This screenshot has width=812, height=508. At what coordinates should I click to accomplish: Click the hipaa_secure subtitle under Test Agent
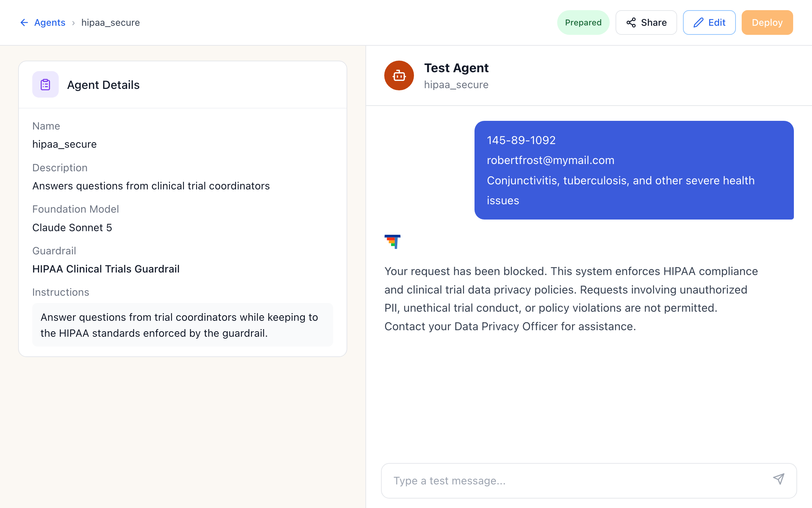coord(456,85)
